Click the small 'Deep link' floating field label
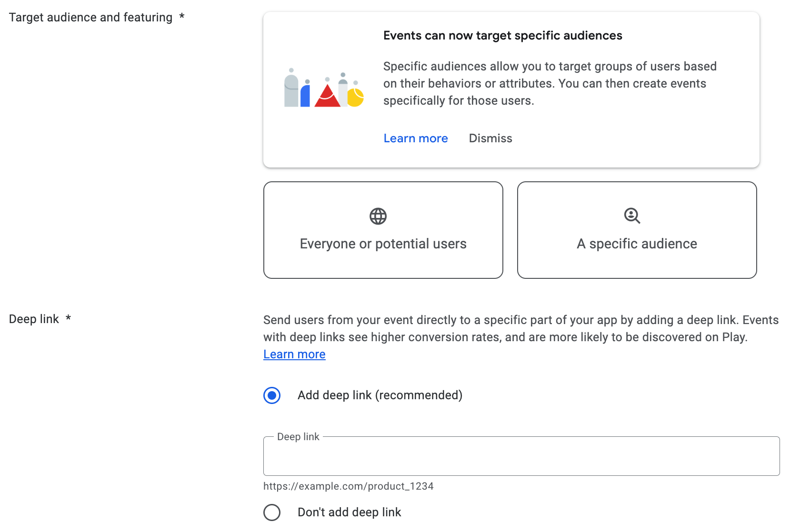Screen dimensions: 800x532 tap(298, 437)
